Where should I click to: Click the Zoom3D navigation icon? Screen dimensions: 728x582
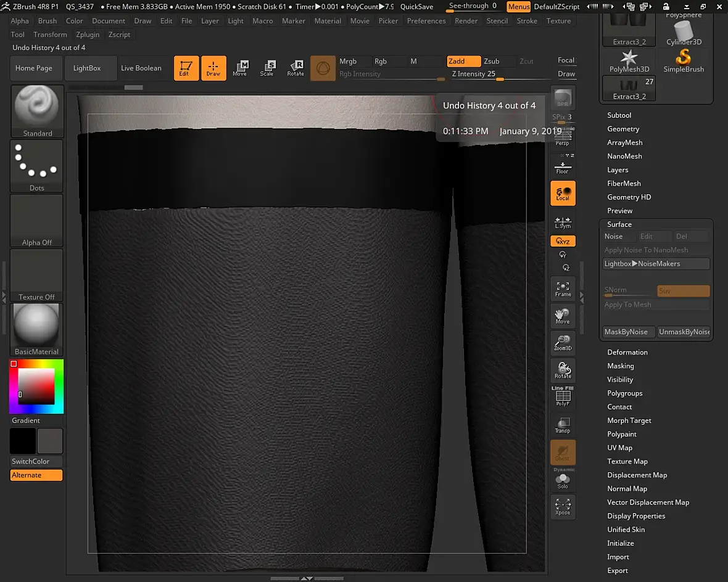point(563,343)
